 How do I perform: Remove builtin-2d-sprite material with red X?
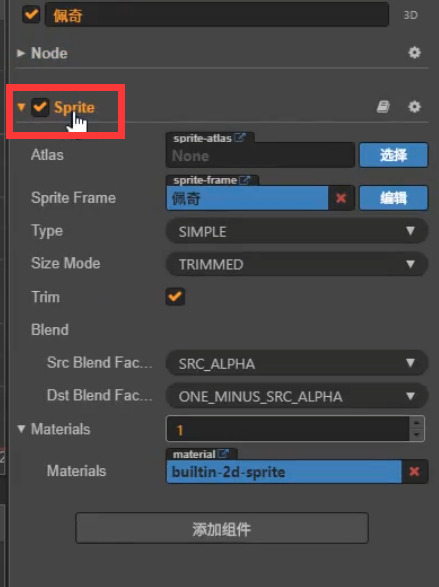[x=414, y=471]
